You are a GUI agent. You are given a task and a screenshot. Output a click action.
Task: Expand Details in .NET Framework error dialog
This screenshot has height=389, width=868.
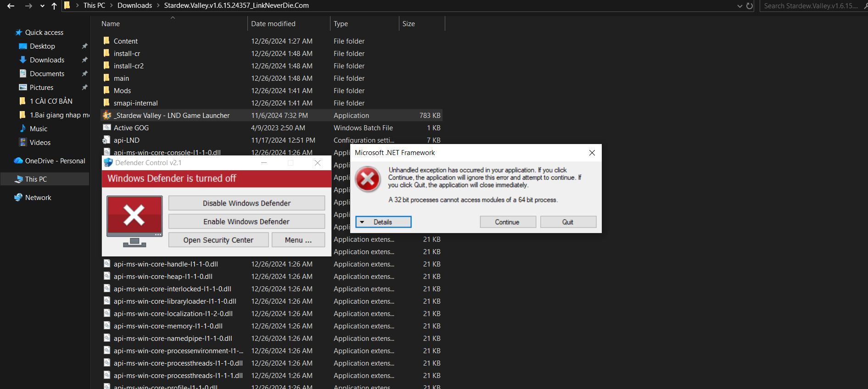[x=383, y=222]
